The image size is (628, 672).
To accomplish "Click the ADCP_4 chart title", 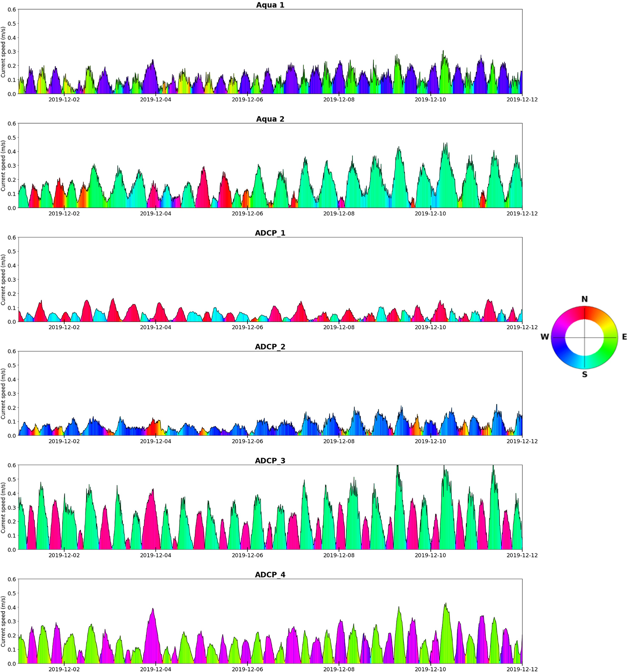I will (x=270, y=575).
